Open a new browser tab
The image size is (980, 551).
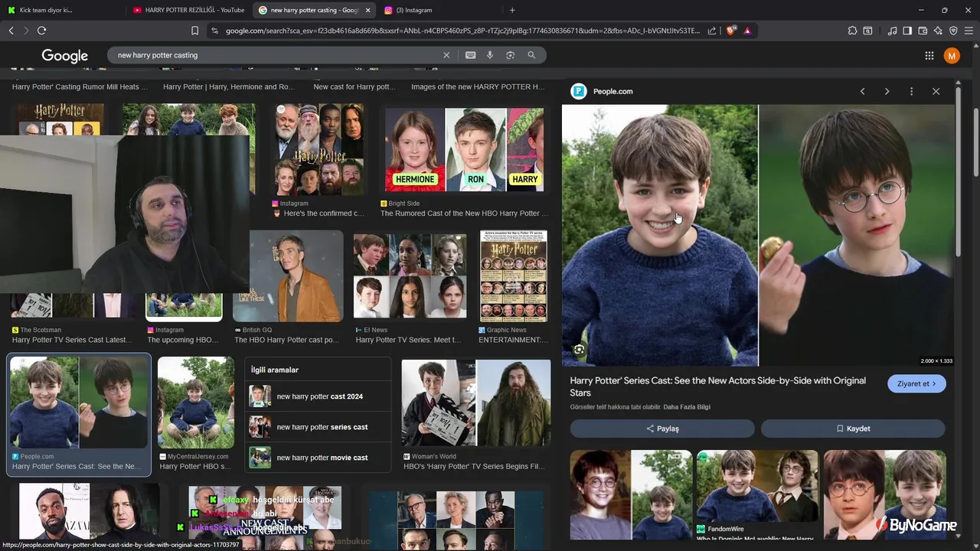(x=512, y=10)
